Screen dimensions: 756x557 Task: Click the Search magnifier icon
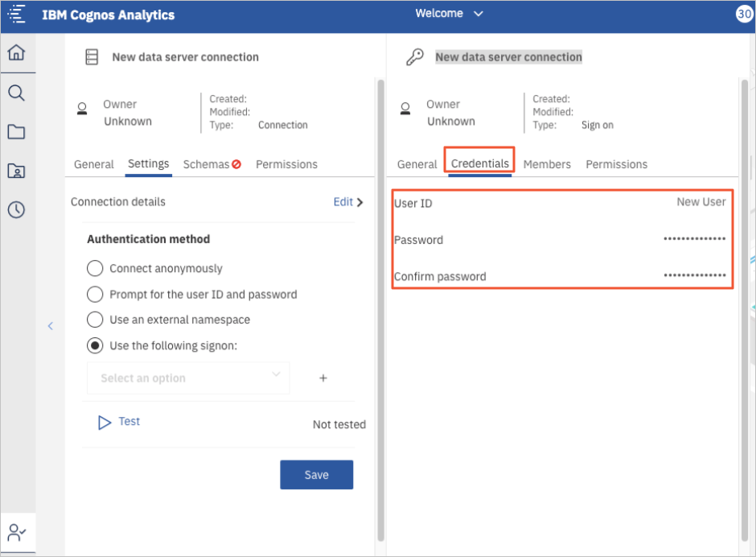[16, 93]
